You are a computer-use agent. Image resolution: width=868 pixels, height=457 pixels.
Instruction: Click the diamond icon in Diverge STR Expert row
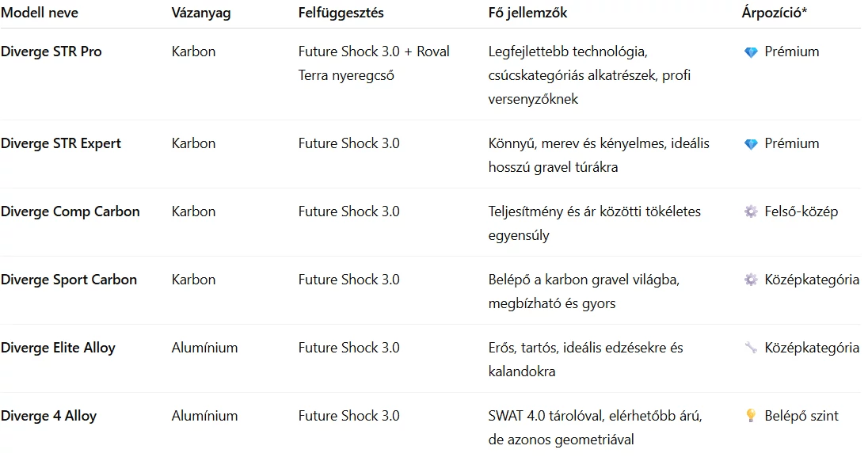751,144
